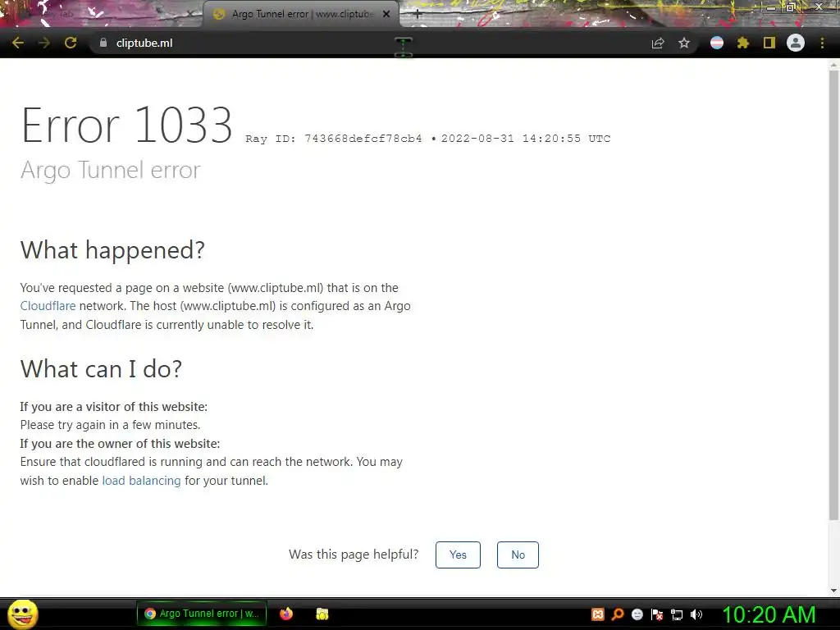840x630 pixels.
Task: Open the yellow folder taskbar icon
Action: coord(322,614)
